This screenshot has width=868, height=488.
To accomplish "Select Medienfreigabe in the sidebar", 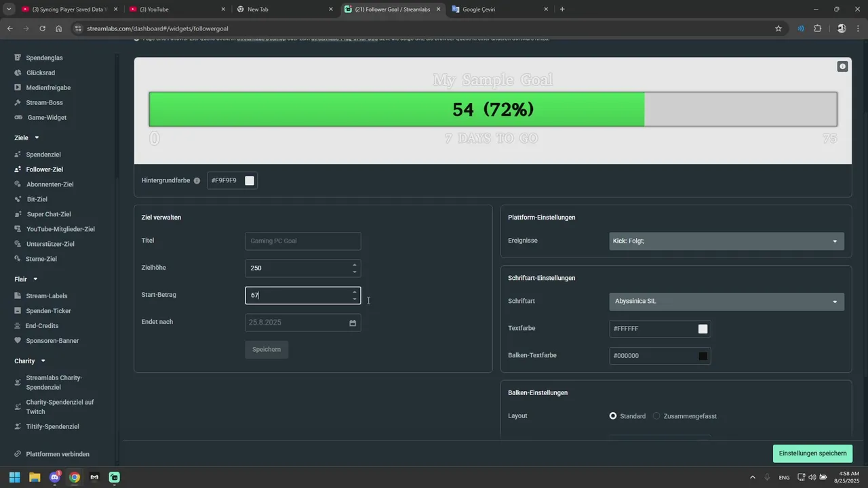I will point(48,87).
